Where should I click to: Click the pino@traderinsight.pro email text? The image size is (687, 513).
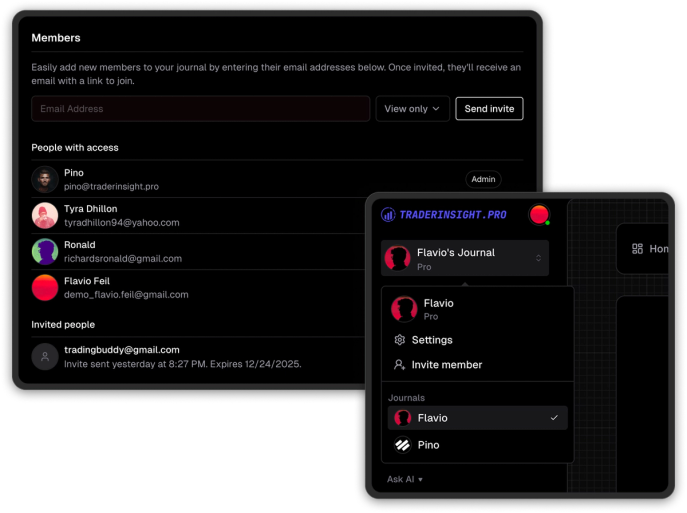[x=111, y=187]
